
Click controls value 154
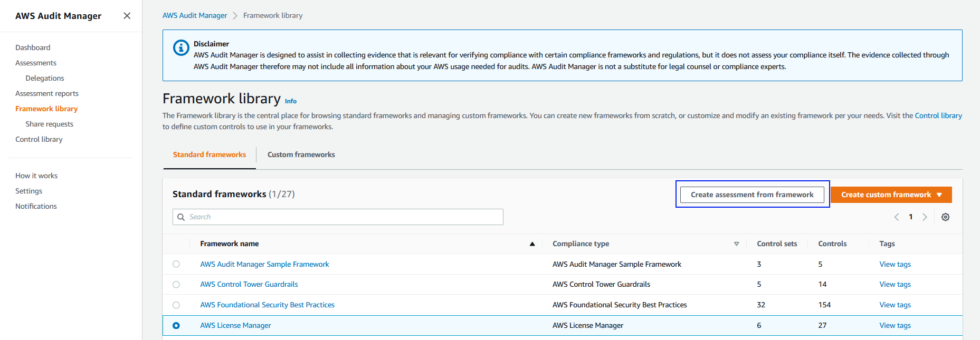click(x=824, y=305)
